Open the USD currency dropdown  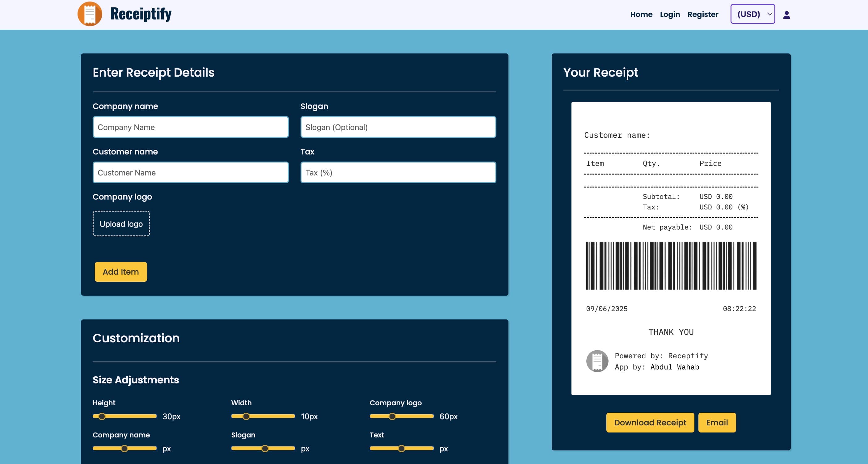pos(752,14)
